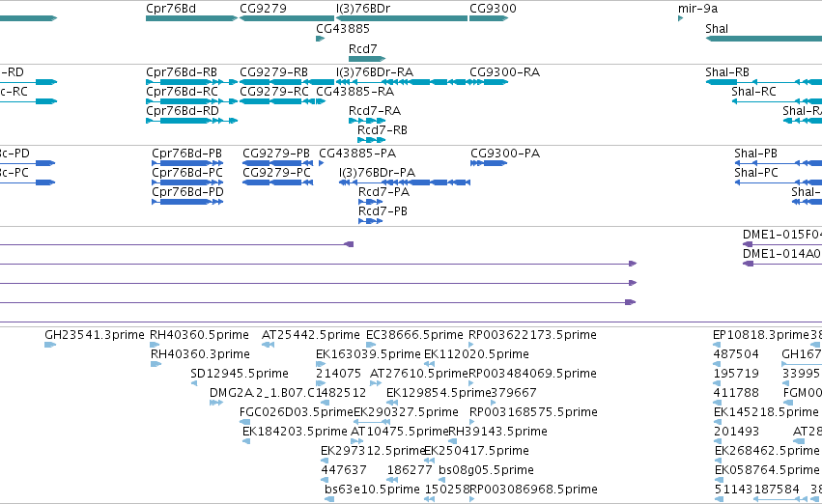
Task: Click the l(3)76BDr-PA protein feature
Action: pos(404,182)
